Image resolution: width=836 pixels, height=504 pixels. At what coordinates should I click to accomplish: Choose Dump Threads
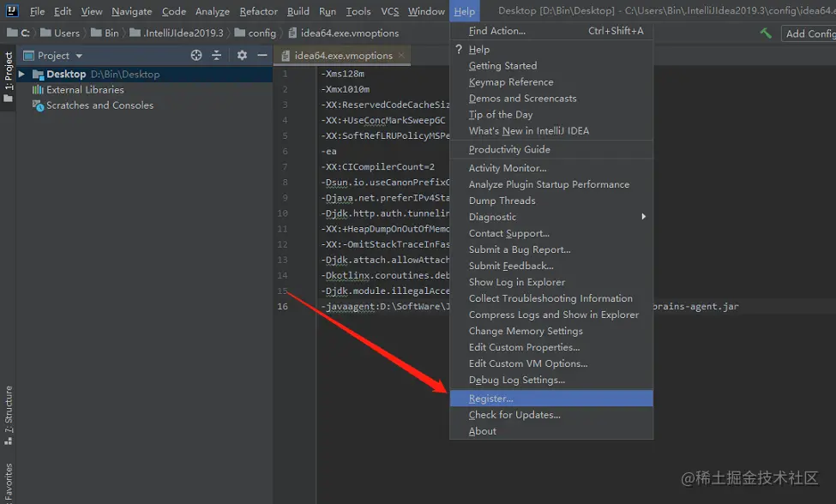pos(551,201)
